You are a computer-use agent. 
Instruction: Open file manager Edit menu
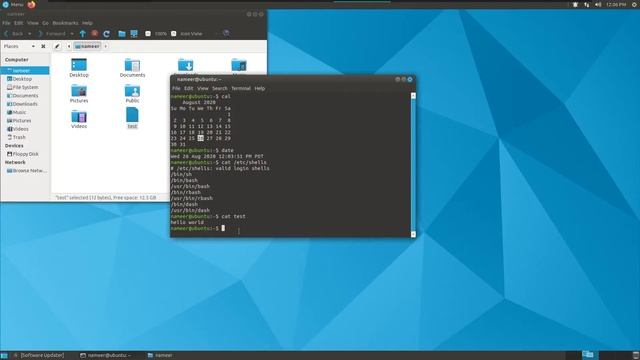[x=19, y=23]
